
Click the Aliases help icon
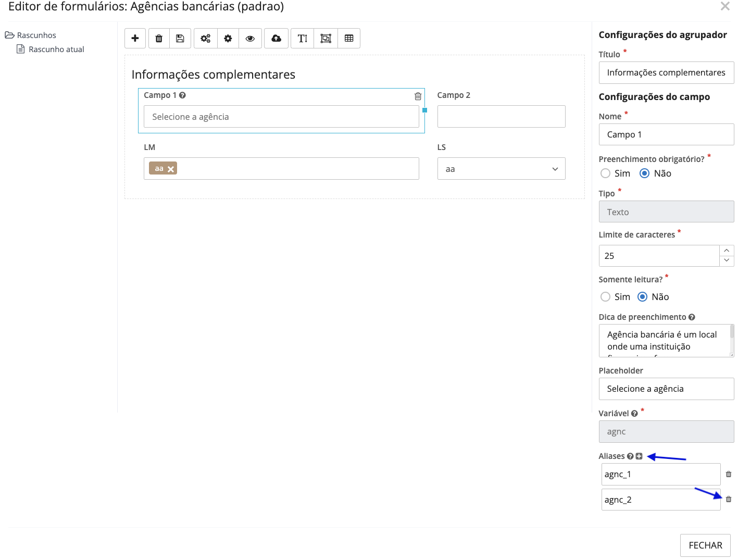pyautogui.click(x=630, y=456)
